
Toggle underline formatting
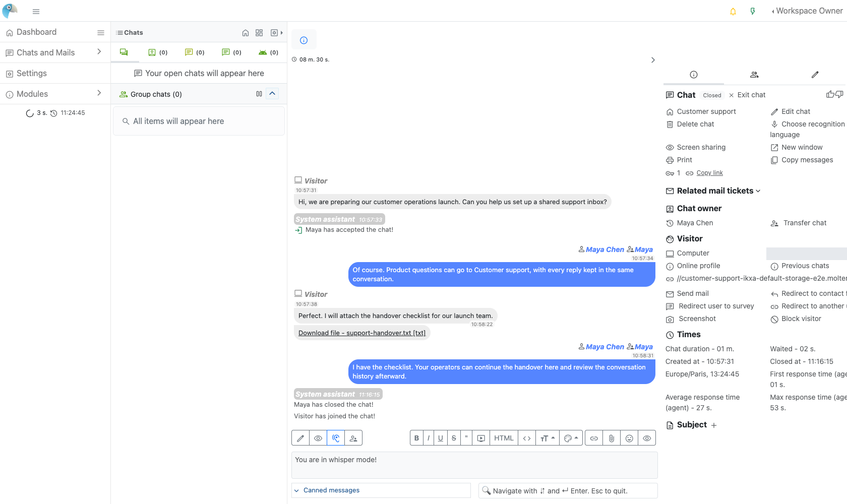coord(441,438)
